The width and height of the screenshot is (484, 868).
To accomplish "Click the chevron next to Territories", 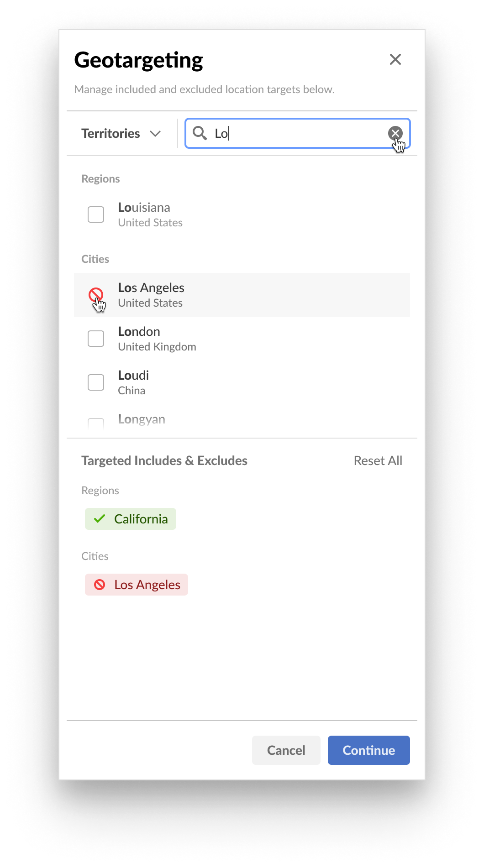I will click(155, 134).
